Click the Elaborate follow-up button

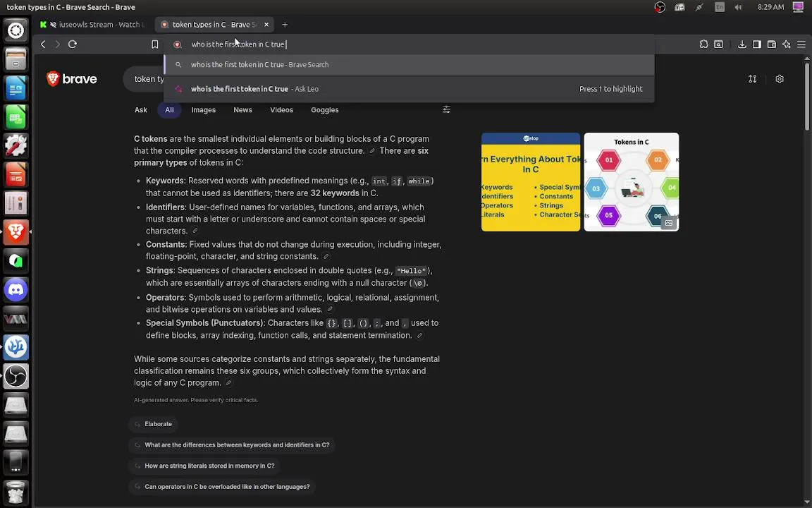tap(153, 424)
